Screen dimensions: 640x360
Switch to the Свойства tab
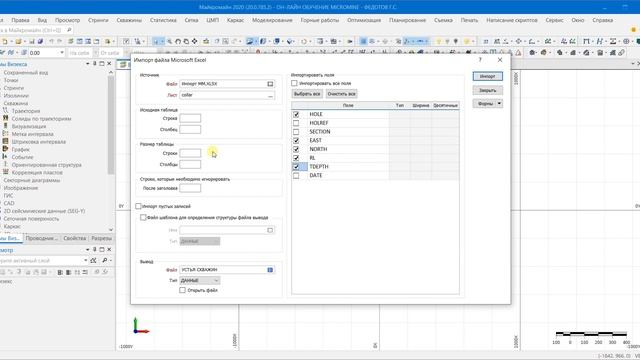(x=75, y=238)
